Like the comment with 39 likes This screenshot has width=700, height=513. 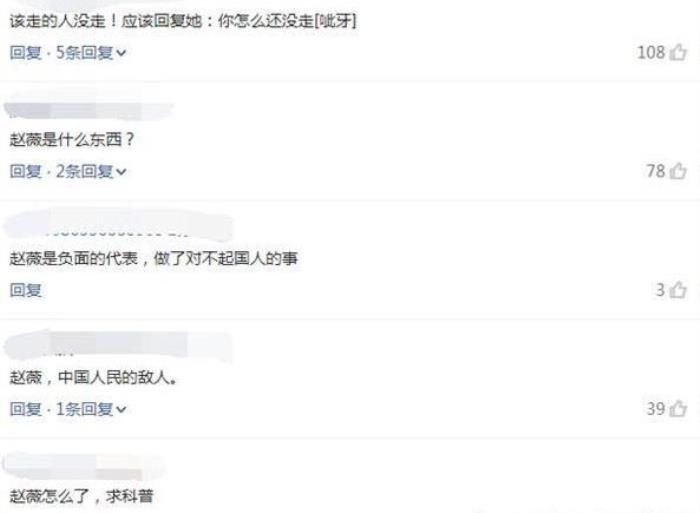pyautogui.click(x=678, y=409)
